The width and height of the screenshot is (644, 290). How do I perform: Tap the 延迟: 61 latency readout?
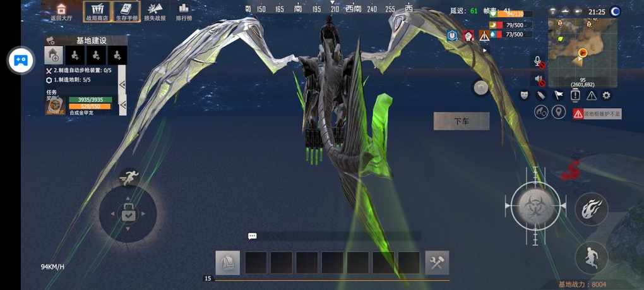click(463, 11)
